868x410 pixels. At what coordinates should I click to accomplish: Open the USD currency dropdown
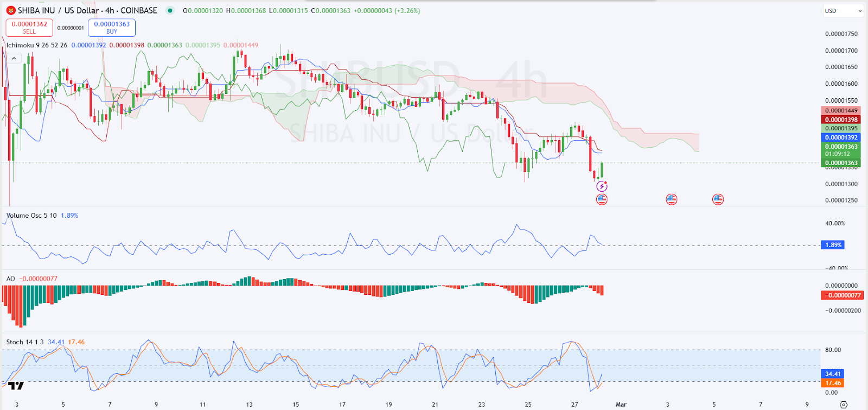pos(843,11)
